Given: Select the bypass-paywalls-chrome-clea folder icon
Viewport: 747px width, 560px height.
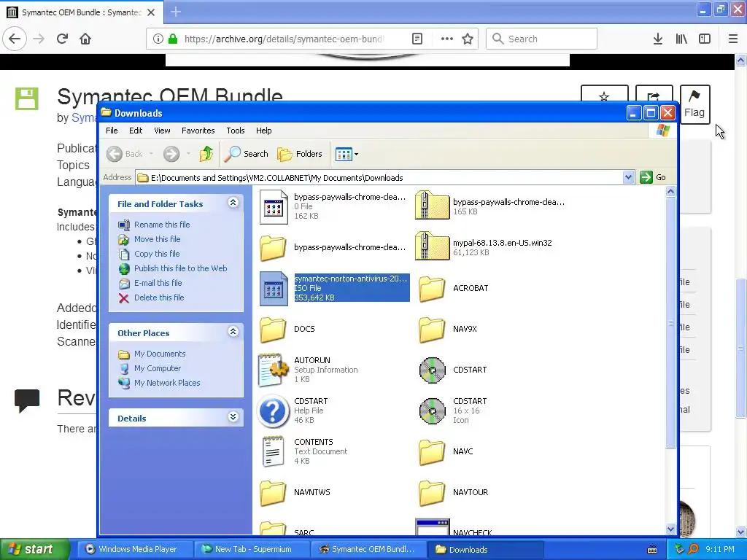Looking at the screenshot, I should (273, 248).
